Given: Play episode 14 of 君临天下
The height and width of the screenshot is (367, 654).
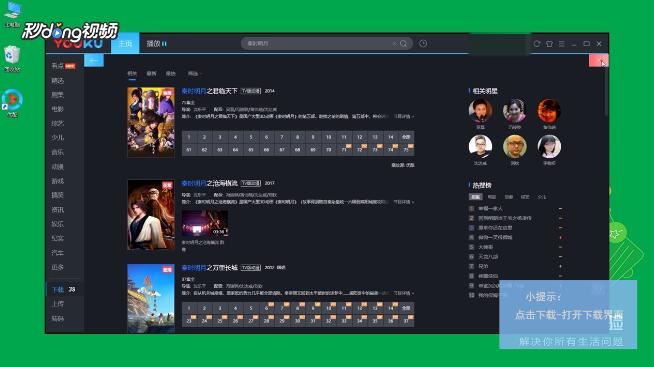Looking at the screenshot, I should (391, 137).
